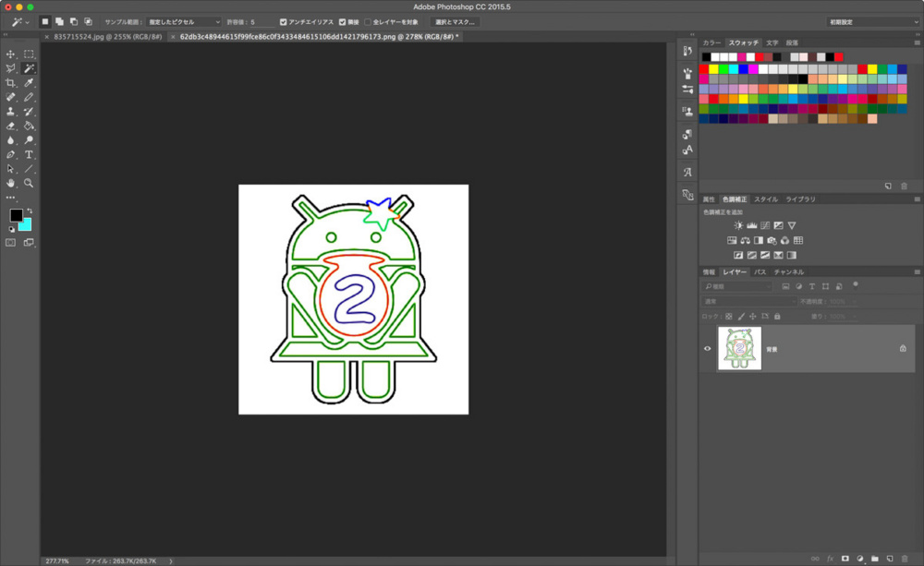Select the Crop tool
Viewport: 924px width, 566px height.
pyautogui.click(x=10, y=83)
